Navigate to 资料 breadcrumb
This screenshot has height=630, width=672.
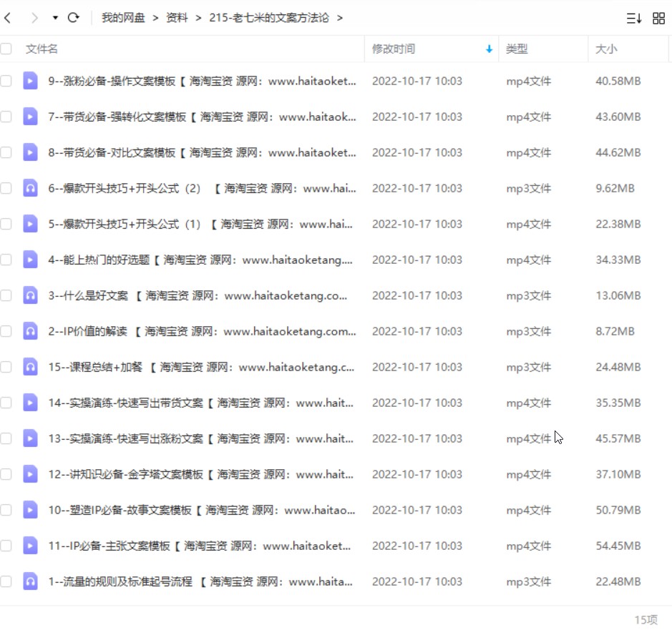tap(177, 18)
